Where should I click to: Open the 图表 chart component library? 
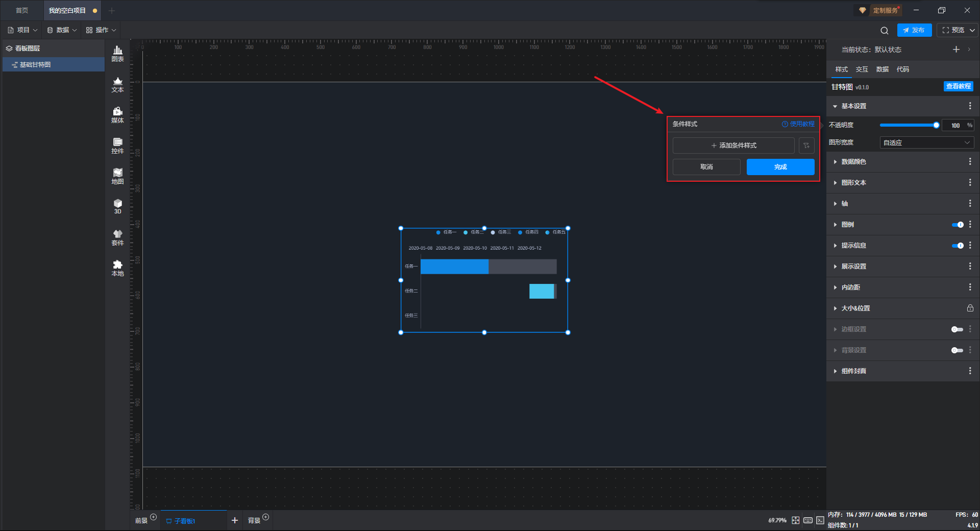117,54
